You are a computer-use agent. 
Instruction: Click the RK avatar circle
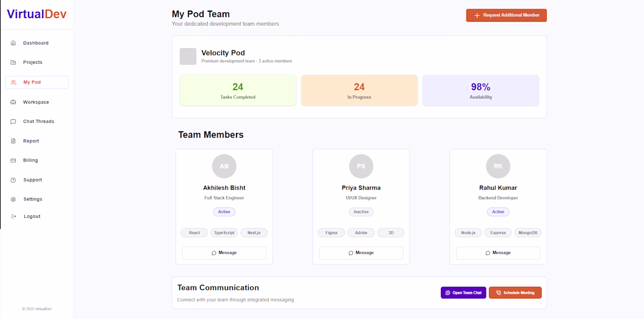click(498, 166)
